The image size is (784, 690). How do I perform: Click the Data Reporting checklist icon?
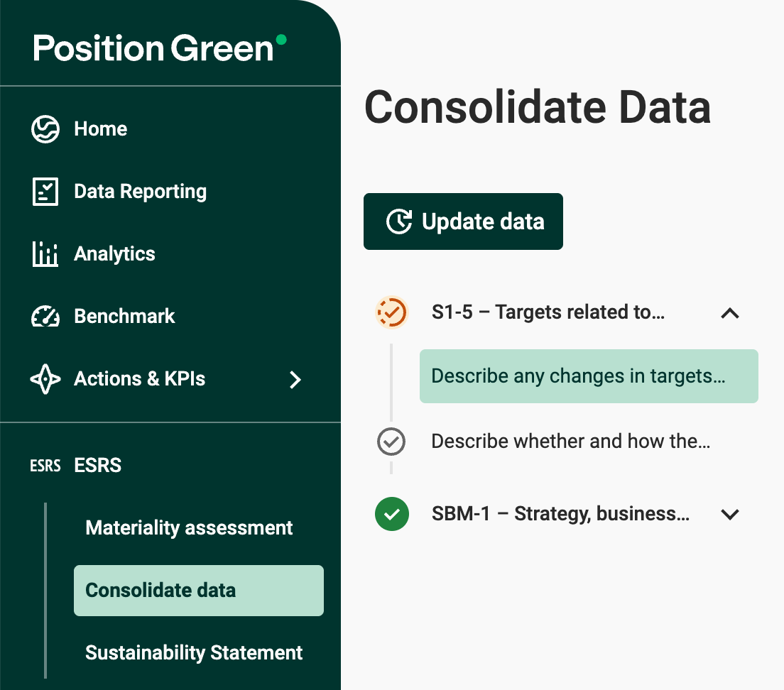pyautogui.click(x=45, y=192)
